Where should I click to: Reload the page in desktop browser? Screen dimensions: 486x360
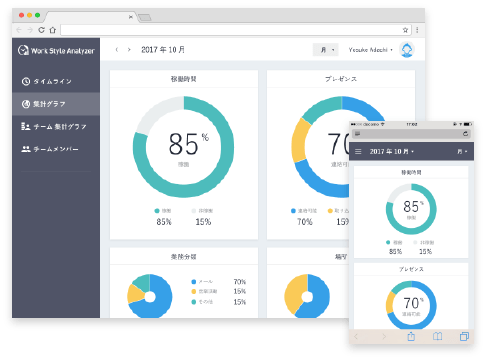pyautogui.click(x=41, y=30)
